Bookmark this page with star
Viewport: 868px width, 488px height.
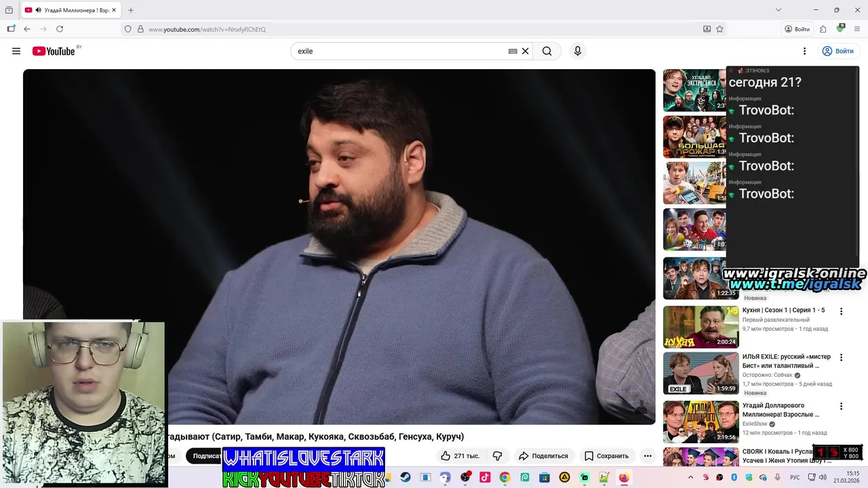[x=719, y=29]
